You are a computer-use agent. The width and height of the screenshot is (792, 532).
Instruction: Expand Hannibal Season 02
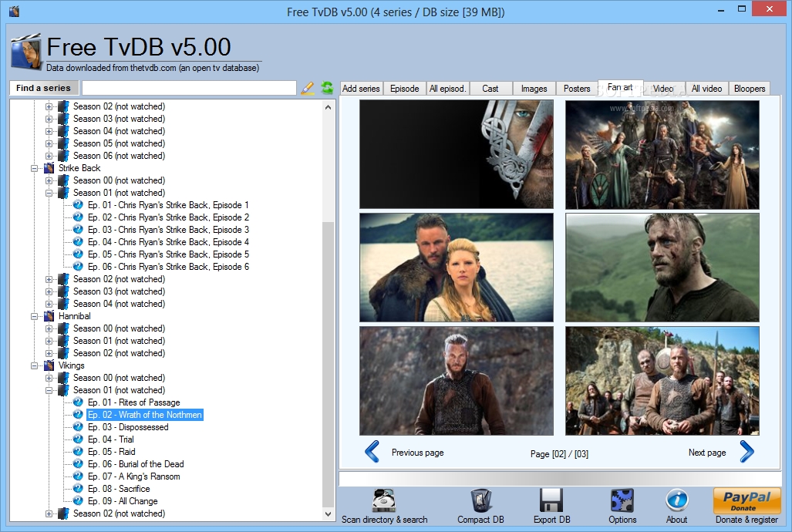[x=49, y=353]
